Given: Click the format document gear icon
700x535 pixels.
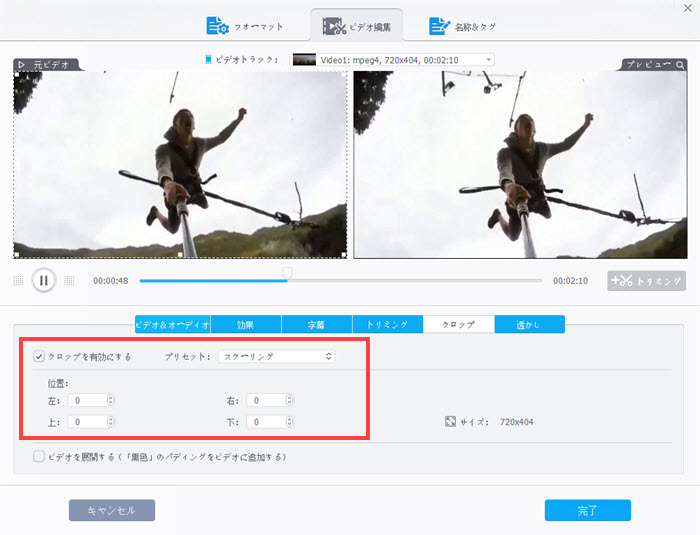Looking at the screenshot, I should coord(217,26).
